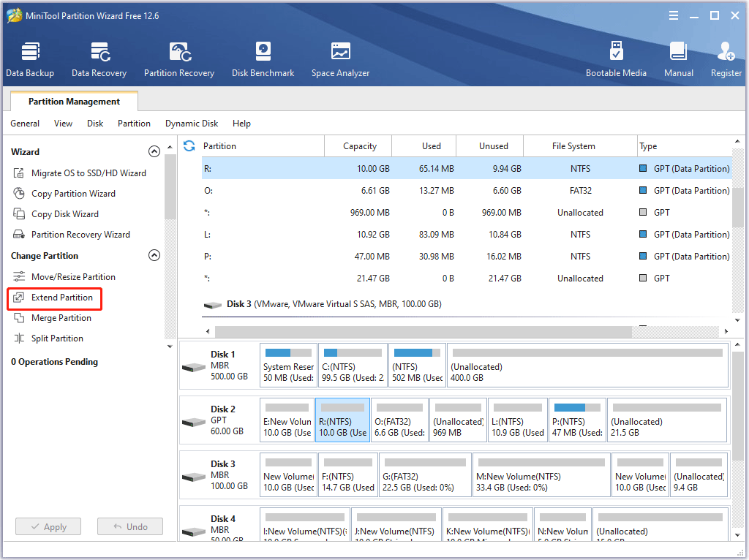Open the Dynamic Disk menu

(x=192, y=124)
